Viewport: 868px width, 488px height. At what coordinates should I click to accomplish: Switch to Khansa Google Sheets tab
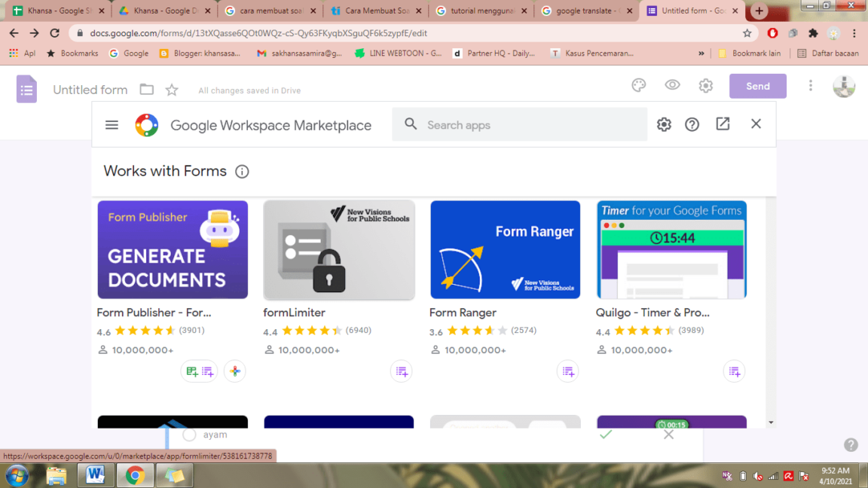60,11
